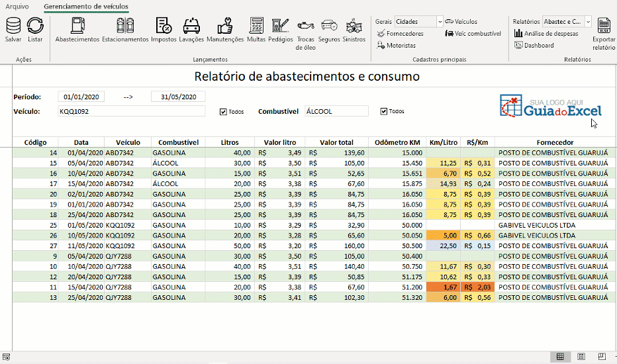The height and width of the screenshot is (364, 617).
Task: Switch to the Arquivo tab
Action: pyautogui.click(x=17, y=7)
